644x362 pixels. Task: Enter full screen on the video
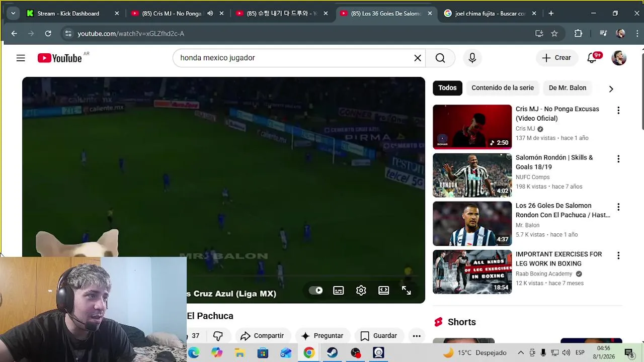pos(407,290)
